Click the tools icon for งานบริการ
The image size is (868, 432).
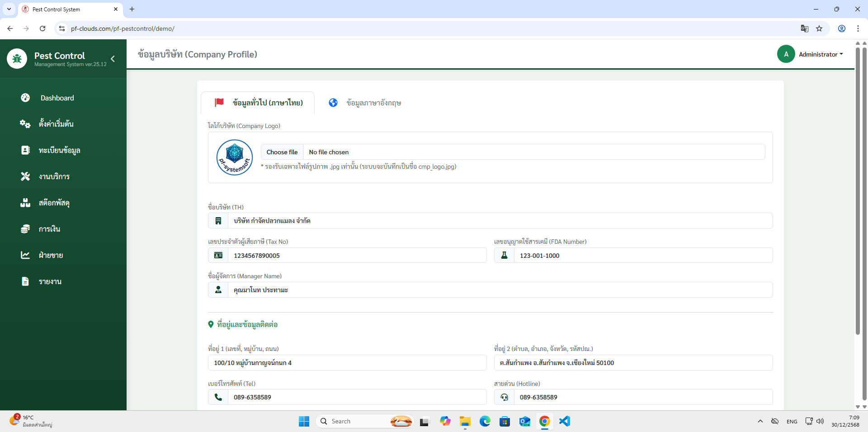tap(25, 176)
